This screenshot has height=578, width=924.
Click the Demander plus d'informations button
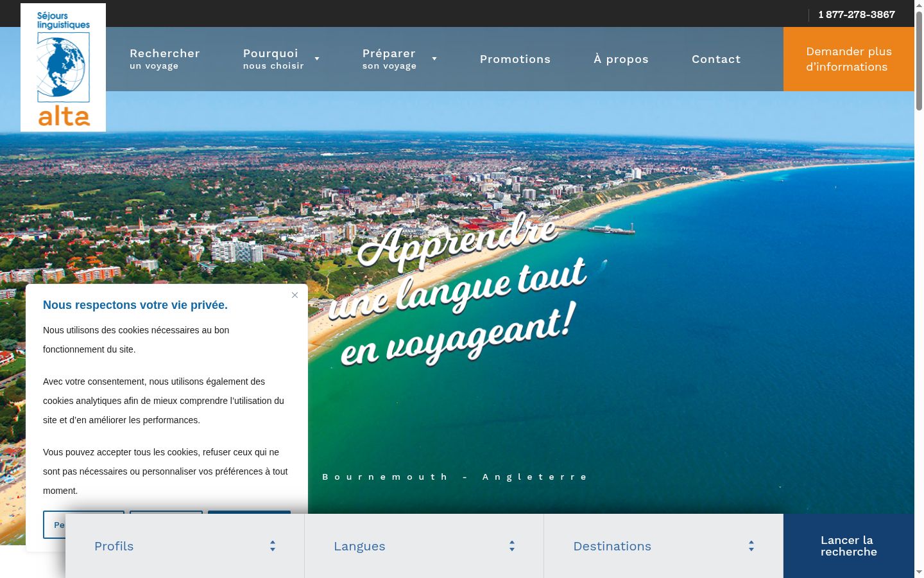coord(849,59)
